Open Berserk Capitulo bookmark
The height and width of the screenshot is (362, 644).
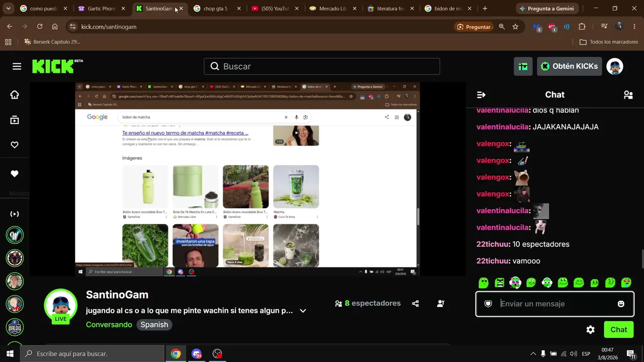click(52, 42)
